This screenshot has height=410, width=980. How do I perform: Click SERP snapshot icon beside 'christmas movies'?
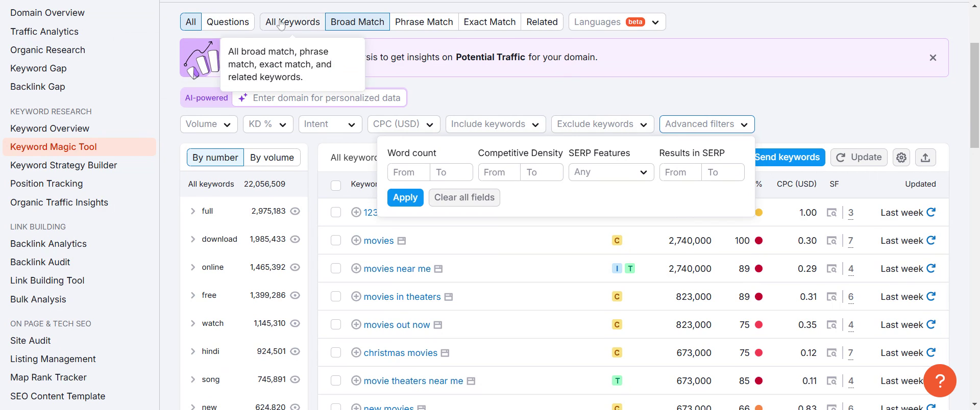pyautogui.click(x=445, y=353)
